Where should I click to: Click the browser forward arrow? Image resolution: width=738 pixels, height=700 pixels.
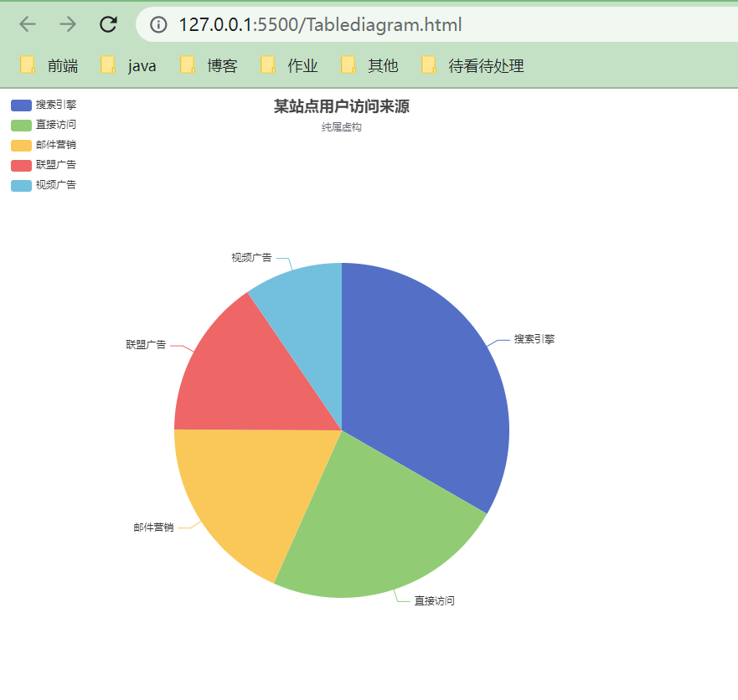[68, 24]
